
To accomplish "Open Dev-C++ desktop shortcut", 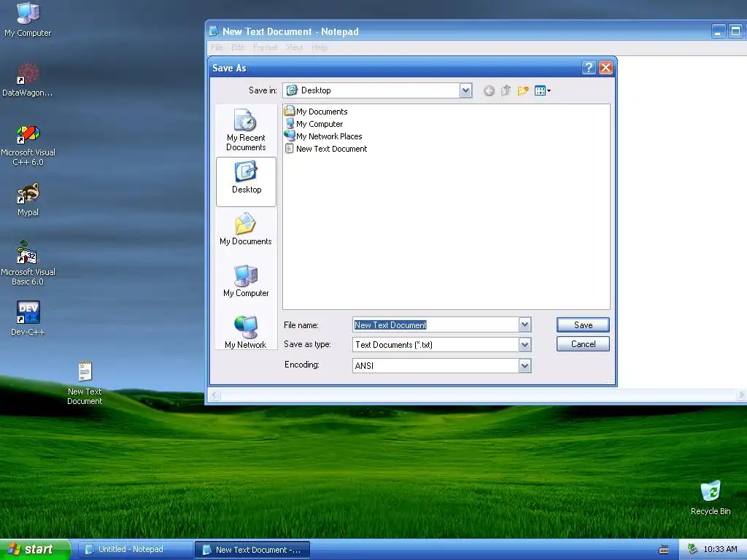I will pyautogui.click(x=28, y=318).
